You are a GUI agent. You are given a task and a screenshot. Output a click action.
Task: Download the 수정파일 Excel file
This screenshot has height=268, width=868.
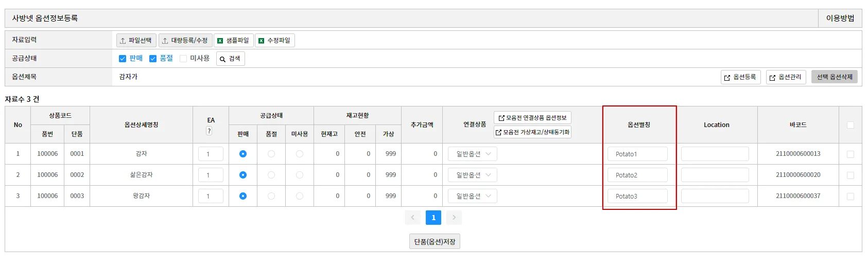(275, 40)
